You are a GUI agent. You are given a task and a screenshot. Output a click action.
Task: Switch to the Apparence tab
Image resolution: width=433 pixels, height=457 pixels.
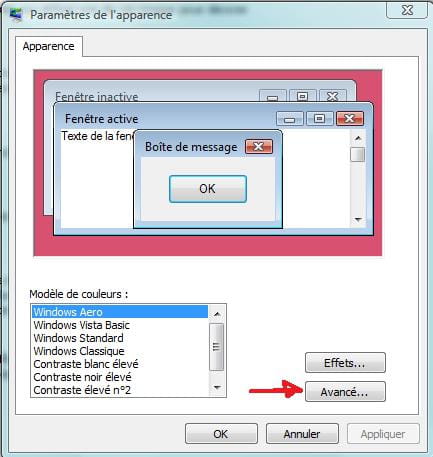49,46
